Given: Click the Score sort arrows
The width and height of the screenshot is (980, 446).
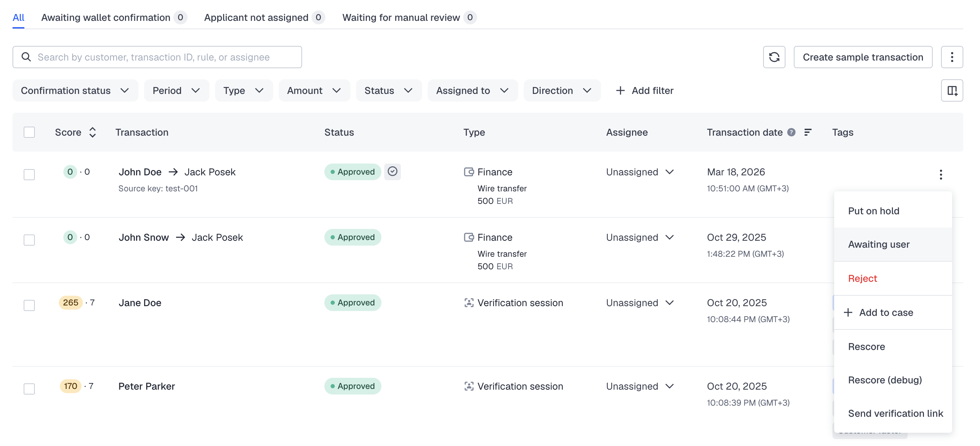Looking at the screenshot, I should tap(93, 132).
